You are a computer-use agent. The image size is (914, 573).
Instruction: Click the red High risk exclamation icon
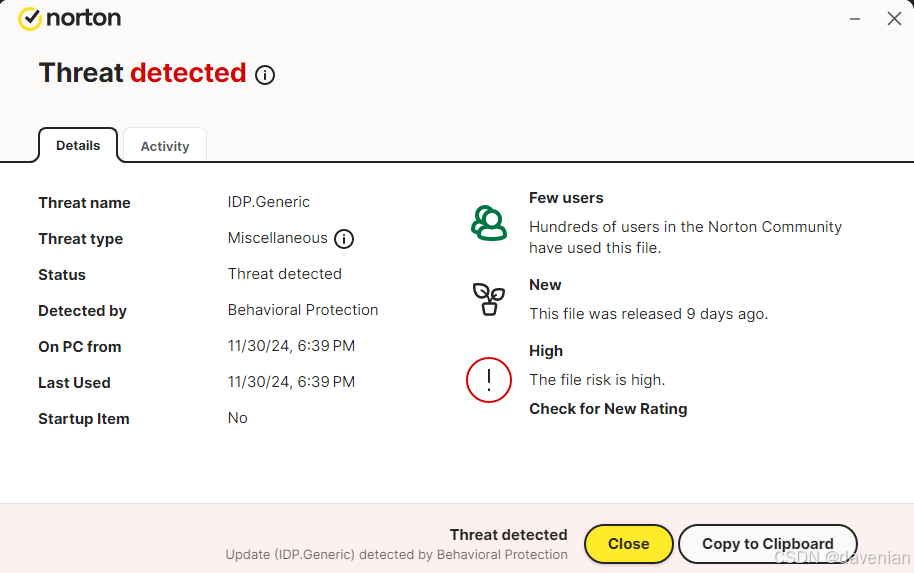[489, 380]
